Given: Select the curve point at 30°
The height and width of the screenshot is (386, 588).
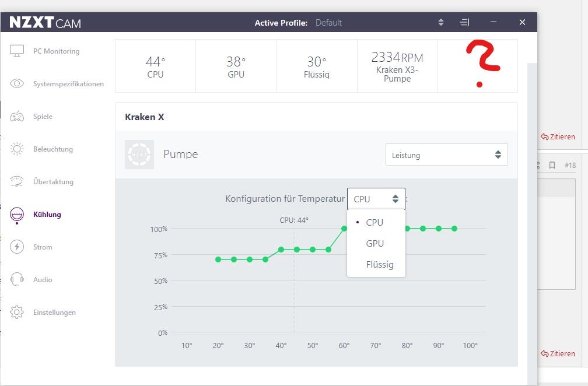Looking at the screenshot, I should [250, 259].
